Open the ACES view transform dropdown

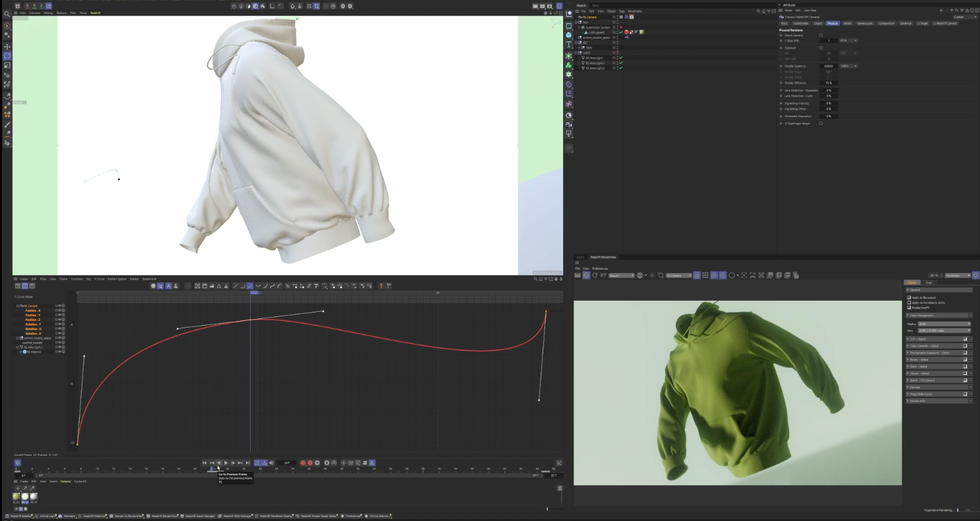(944, 330)
